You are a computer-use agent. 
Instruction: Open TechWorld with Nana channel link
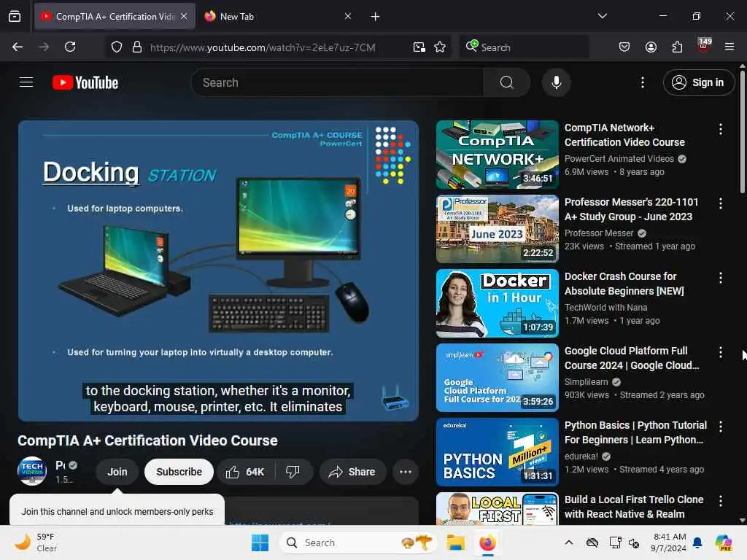coord(605,308)
